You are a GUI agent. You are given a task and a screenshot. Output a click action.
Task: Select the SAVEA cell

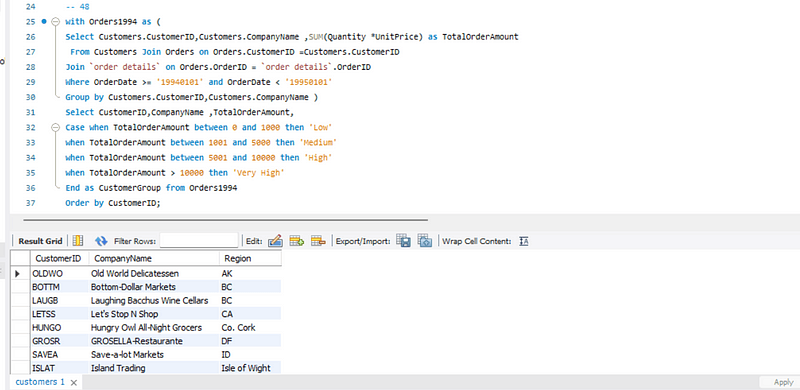60,354
